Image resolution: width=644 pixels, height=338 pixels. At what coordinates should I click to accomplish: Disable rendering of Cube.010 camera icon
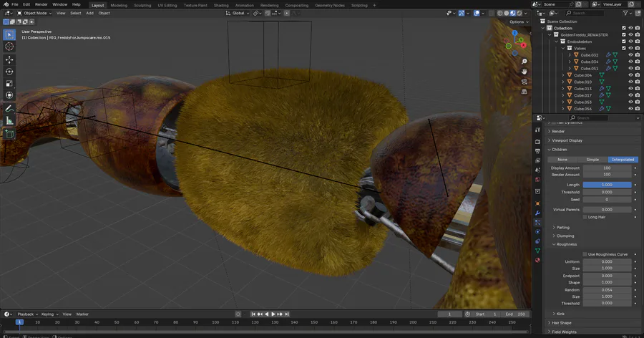[x=638, y=82]
